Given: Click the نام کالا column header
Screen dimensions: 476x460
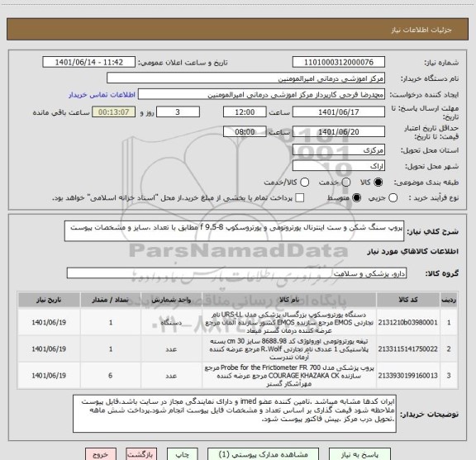Looking at the screenshot, I should pyautogui.click(x=289, y=300).
